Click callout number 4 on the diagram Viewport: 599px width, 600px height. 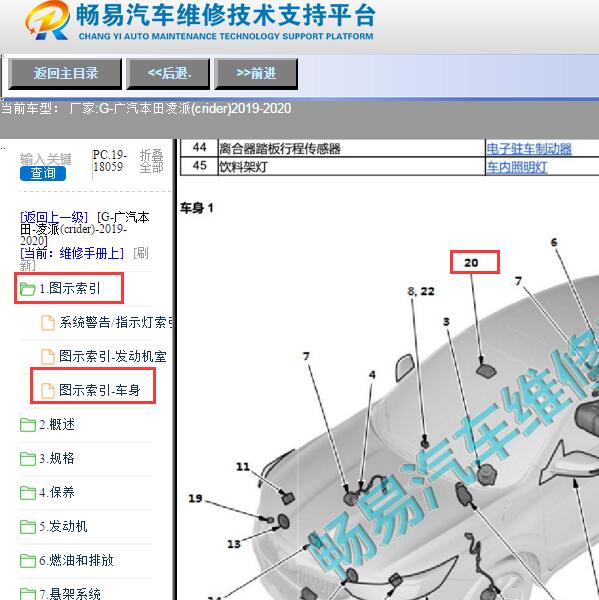[372, 375]
